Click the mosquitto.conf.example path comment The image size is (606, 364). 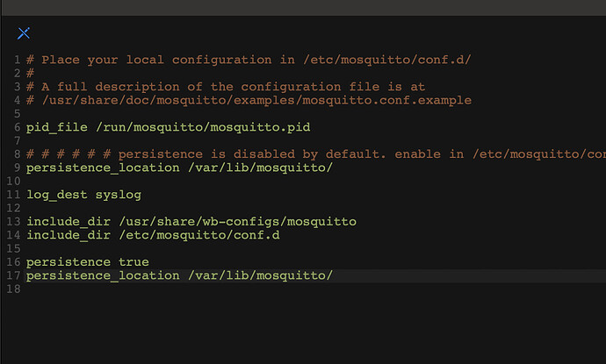click(249, 100)
